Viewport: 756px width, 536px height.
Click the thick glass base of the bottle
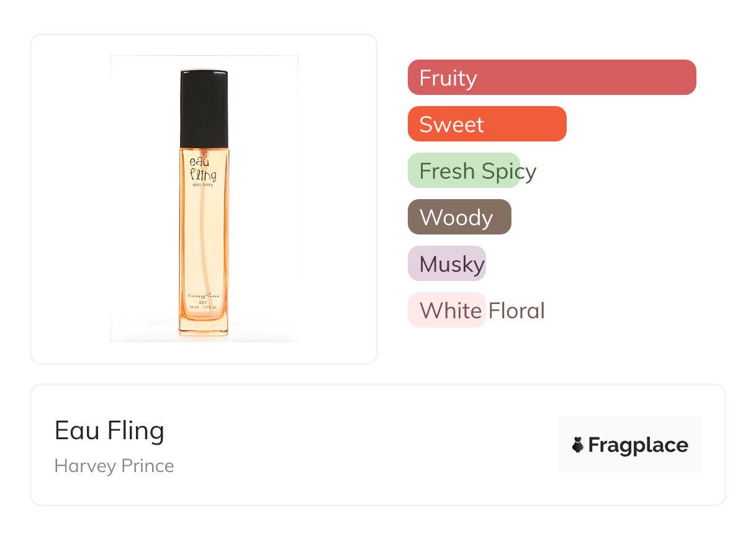[203, 325]
